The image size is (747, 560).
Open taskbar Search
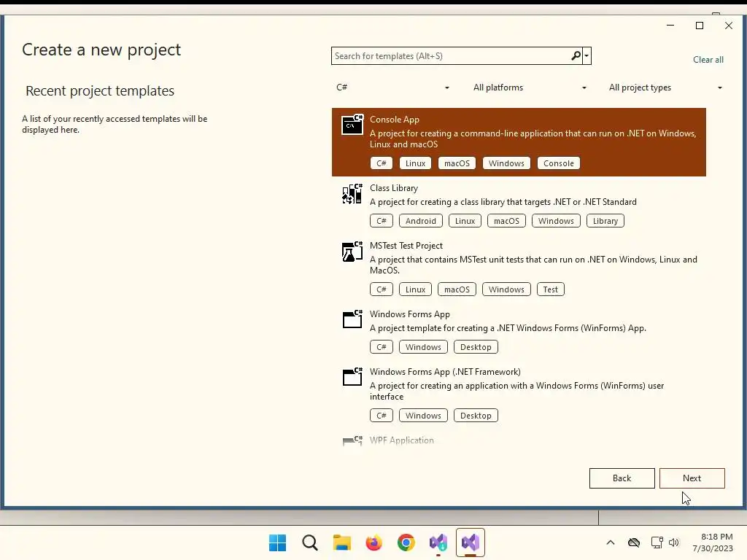pyautogui.click(x=309, y=542)
